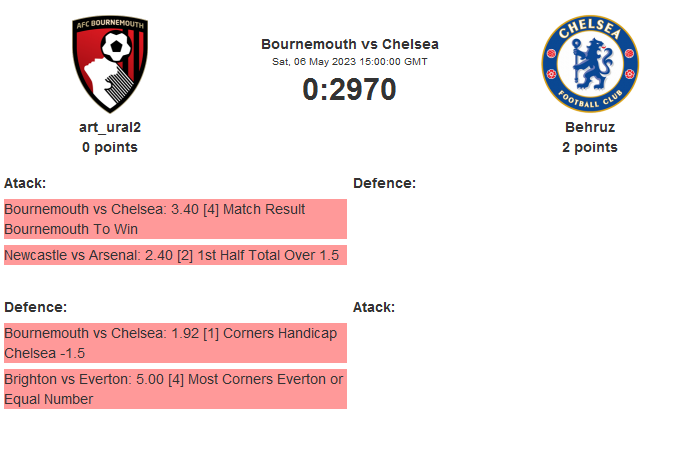Click the 2 points label under Behruz
This screenshot has height=460, width=700.
(589, 147)
